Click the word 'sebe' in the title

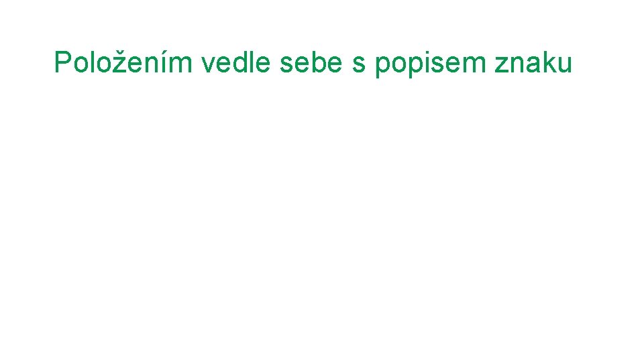tap(311, 62)
